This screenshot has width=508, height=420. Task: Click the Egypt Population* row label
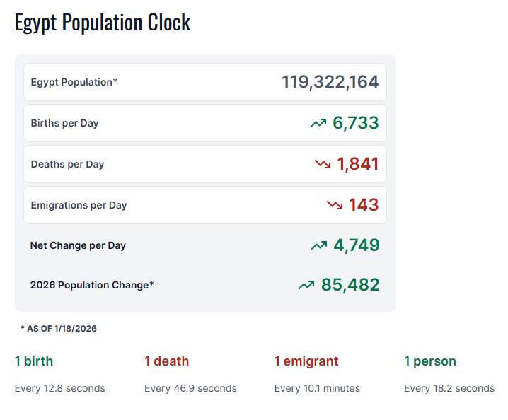(x=74, y=82)
